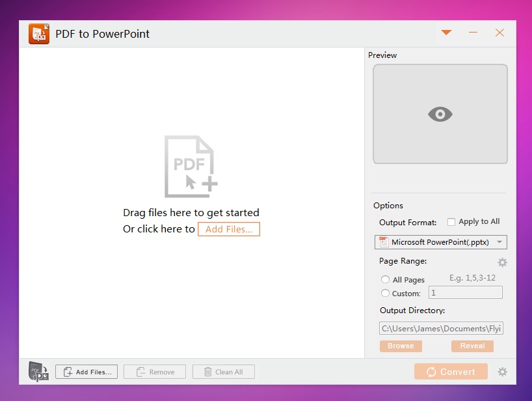Click the "E.g. 1,5,3-12" hint text
This screenshot has width=532, height=401.
[x=472, y=278]
